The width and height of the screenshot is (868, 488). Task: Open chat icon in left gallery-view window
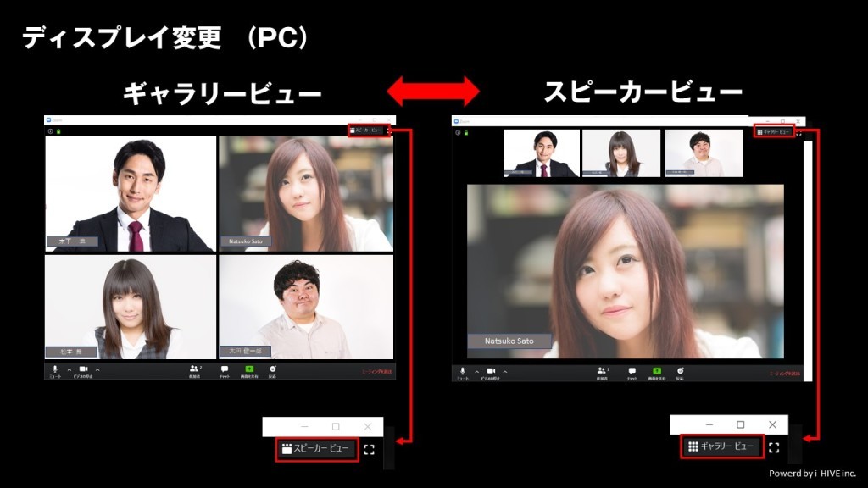point(225,369)
